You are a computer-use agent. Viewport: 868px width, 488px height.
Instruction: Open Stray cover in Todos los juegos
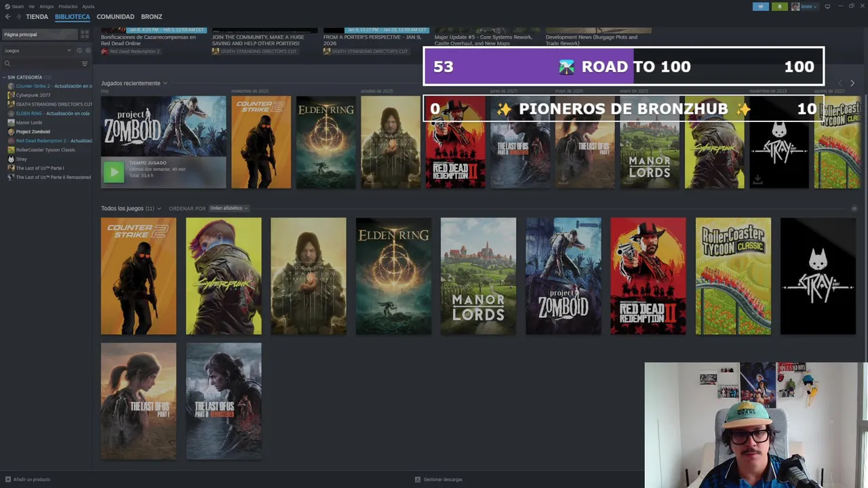tap(818, 276)
